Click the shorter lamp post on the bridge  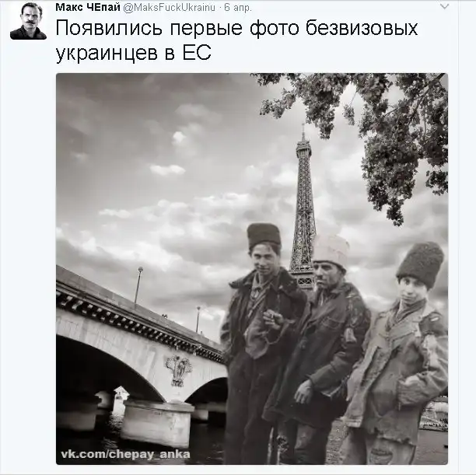[x=198, y=320]
